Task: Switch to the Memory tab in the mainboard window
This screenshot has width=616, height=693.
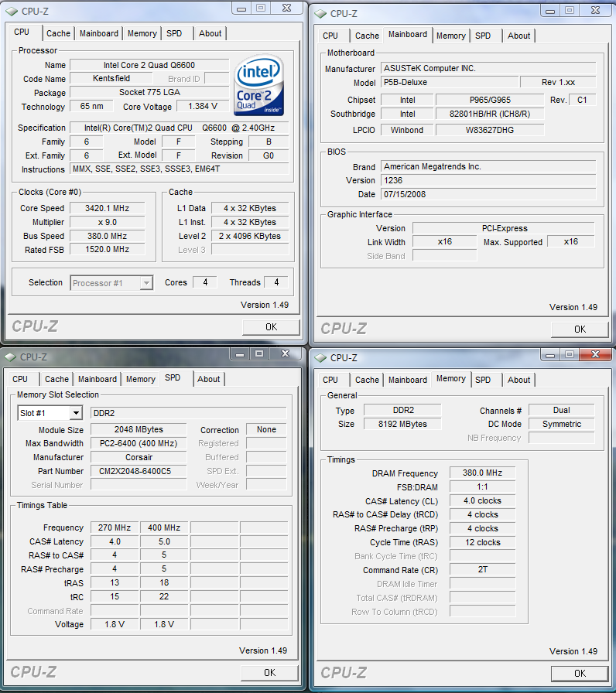Action: click(450, 36)
